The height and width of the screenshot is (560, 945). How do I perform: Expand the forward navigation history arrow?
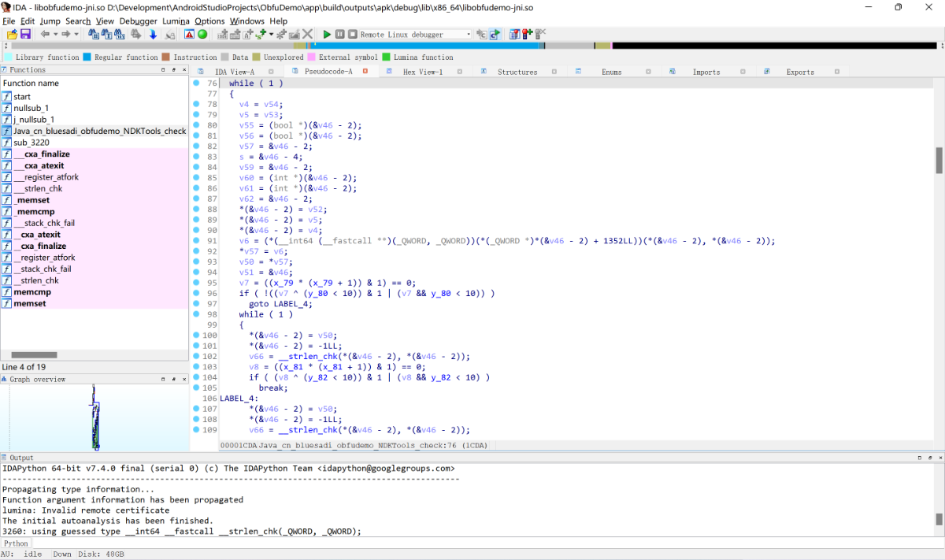pyautogui.click(x=76, y=35)
